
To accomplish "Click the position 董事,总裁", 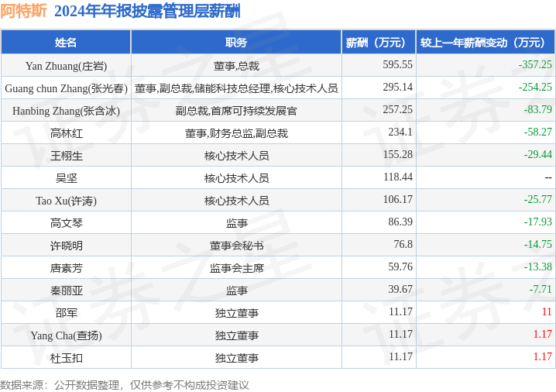I will coord(236,66).
